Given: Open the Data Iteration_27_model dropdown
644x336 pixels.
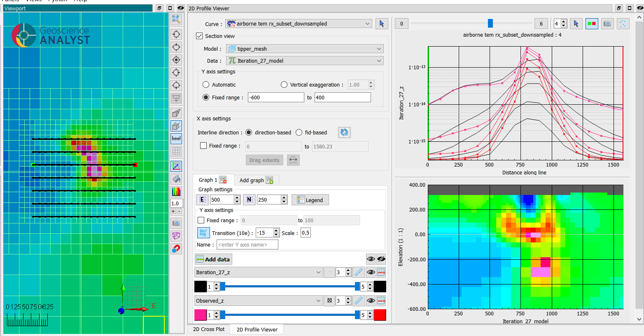Looking at the screenshot, I should pos(305,61).
